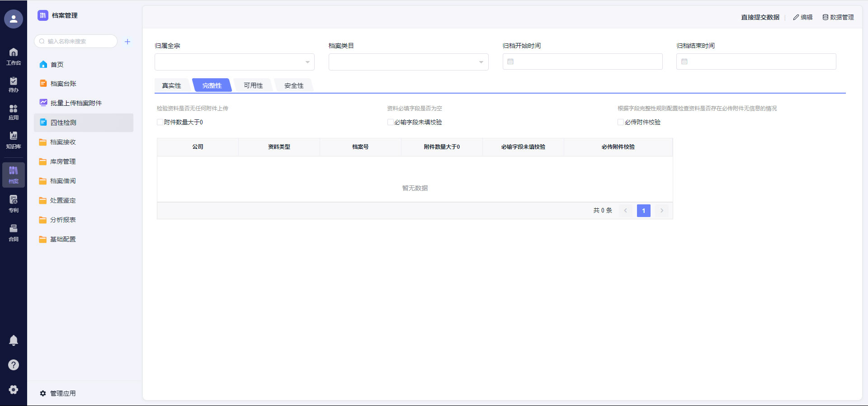868x406 pixels.
Task: Open the 档案类目 dropdown
Action: pyautogui.click(x=408, y=62)
